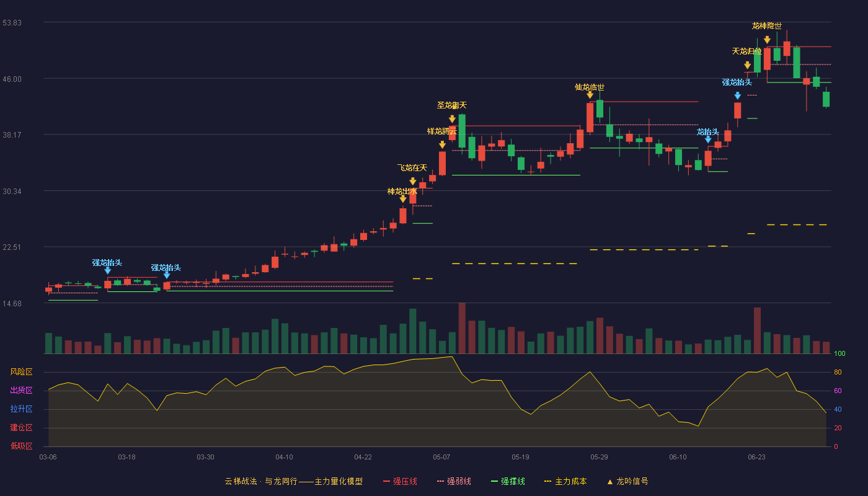Click the yellow arrow under 祥龙腾云

(x=442, y=145)
